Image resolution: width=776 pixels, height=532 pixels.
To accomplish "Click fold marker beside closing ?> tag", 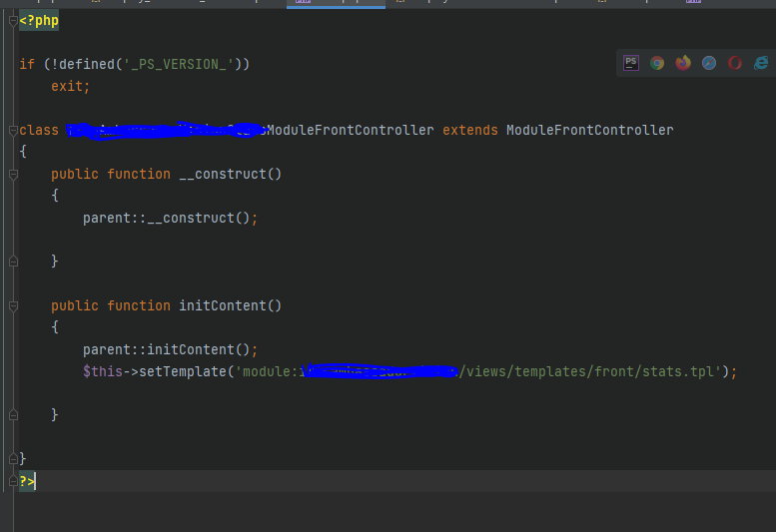I will point(13,480).
